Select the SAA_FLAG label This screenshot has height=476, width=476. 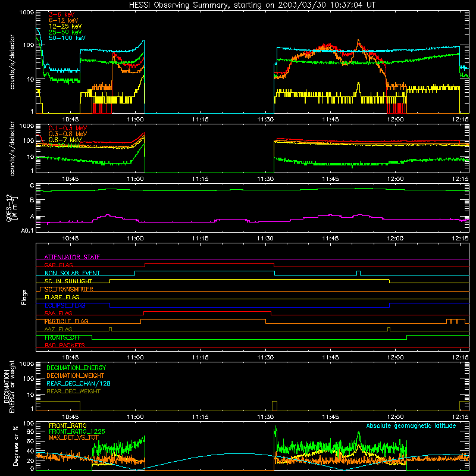[58, 314]
